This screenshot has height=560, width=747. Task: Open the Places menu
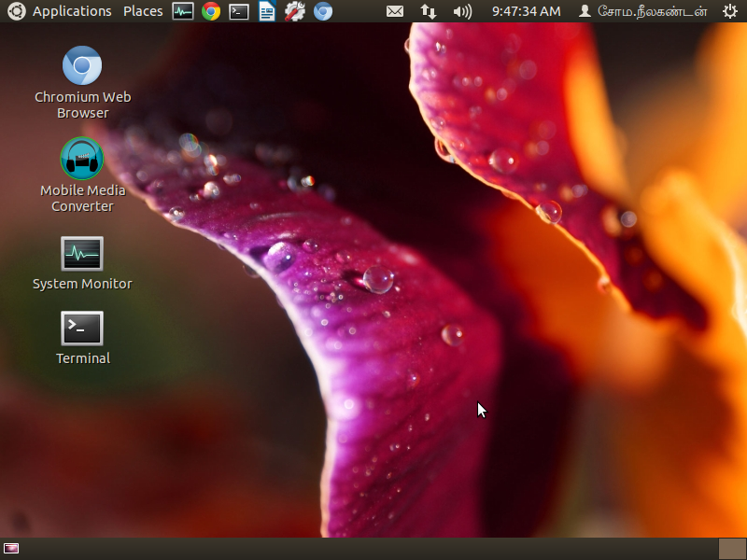pyautogui.click(x=143, y=11)
